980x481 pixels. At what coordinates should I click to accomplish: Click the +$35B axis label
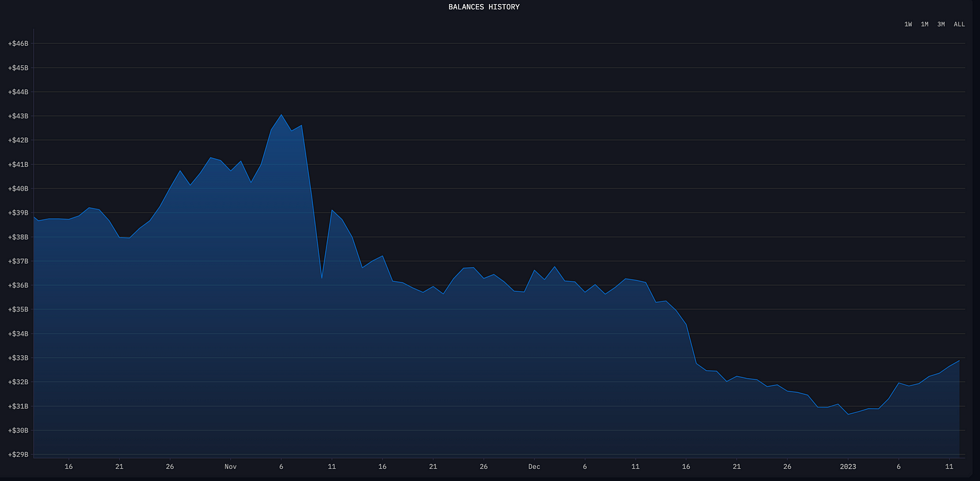tap(18, 310)
